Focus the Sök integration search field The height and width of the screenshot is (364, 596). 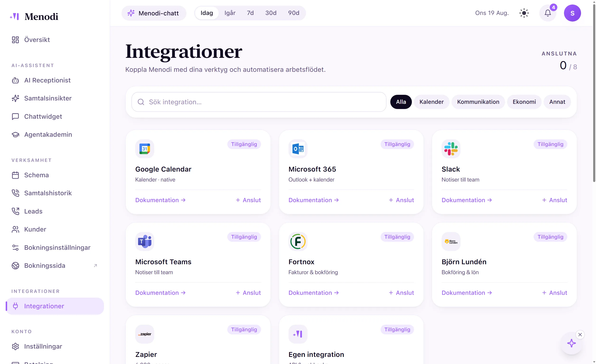coord(259,102)
